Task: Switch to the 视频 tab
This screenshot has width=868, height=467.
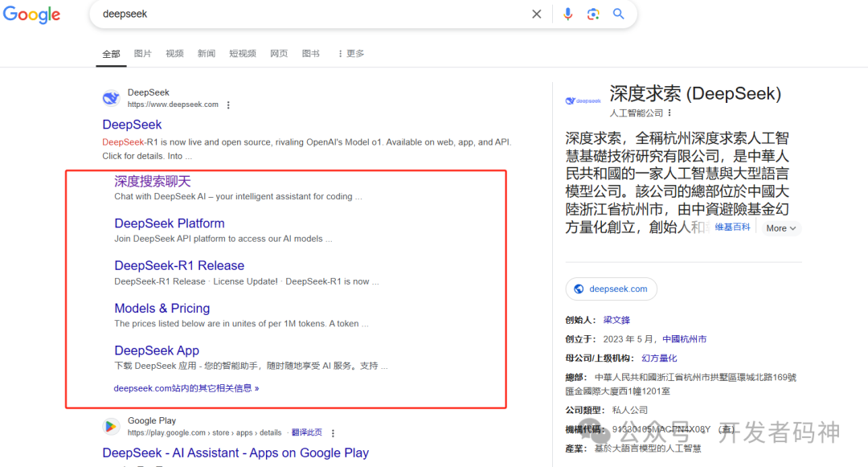Action: [x=174, y=54]
